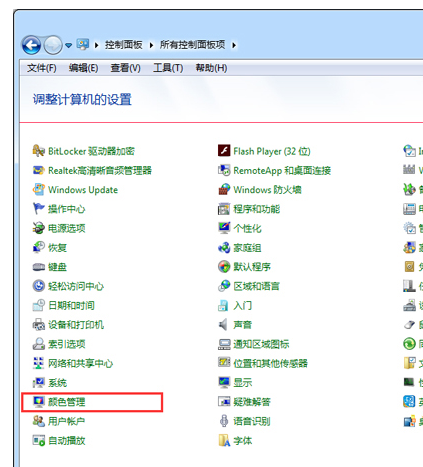Open 语音识别 microphone icon
This screenshot has width=423, height=467.
224,421
